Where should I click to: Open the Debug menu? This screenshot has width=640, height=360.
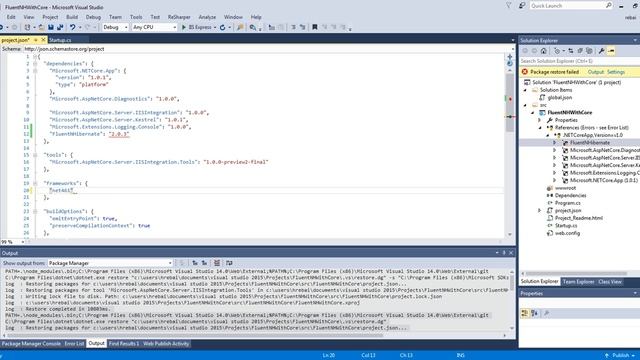click(x=93, y=17)
